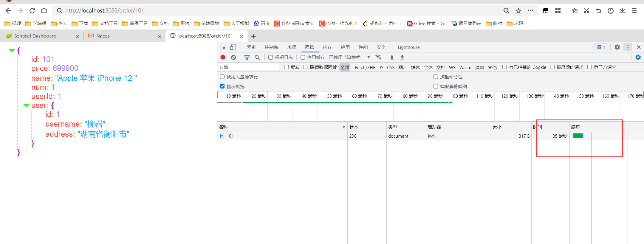Filter requests by JS type
The height and width of the screenshot is (244, 644).
click(381, 68)
